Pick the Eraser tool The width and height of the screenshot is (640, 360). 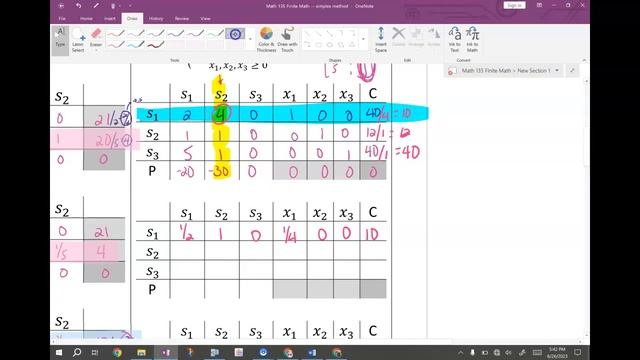point(96,38)
